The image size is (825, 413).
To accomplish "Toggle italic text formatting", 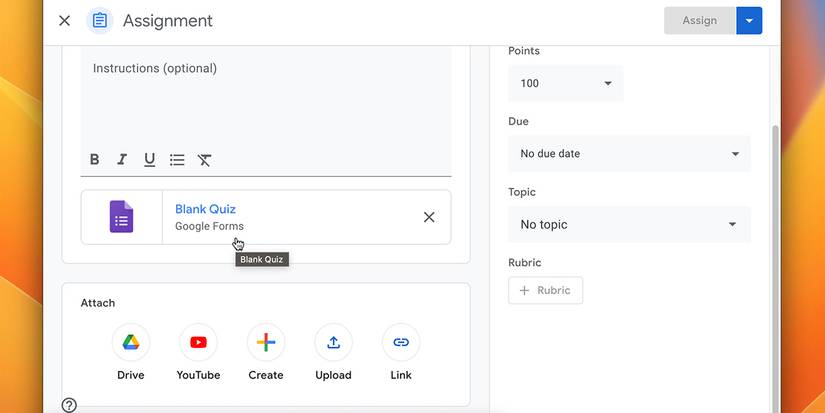I will click(122, 159).
